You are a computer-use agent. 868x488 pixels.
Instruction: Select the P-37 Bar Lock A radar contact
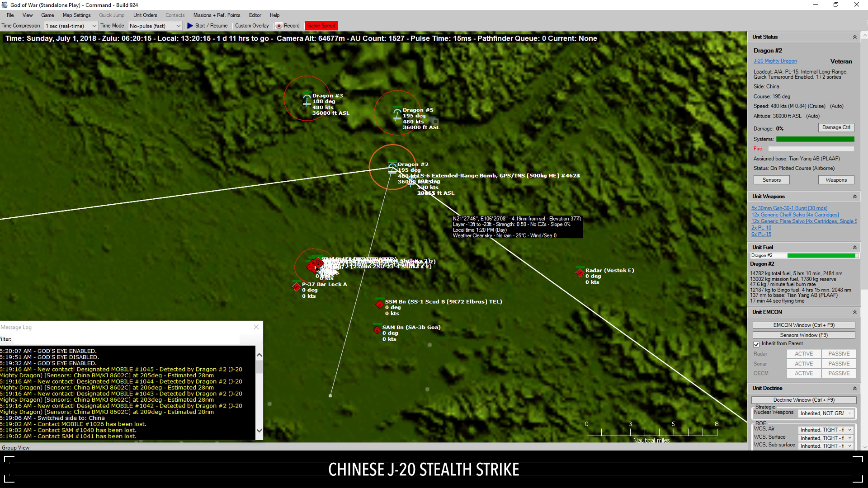296,287
